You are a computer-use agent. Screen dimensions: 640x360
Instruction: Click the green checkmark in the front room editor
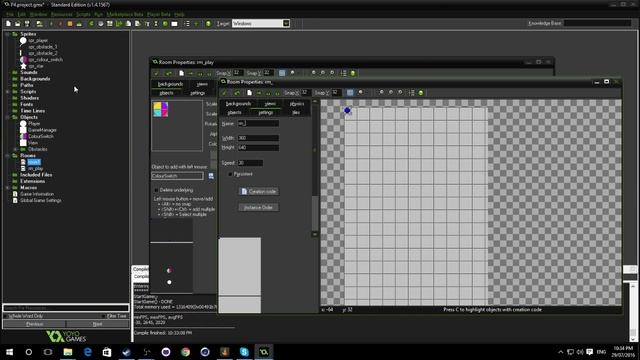pos(224,93)
